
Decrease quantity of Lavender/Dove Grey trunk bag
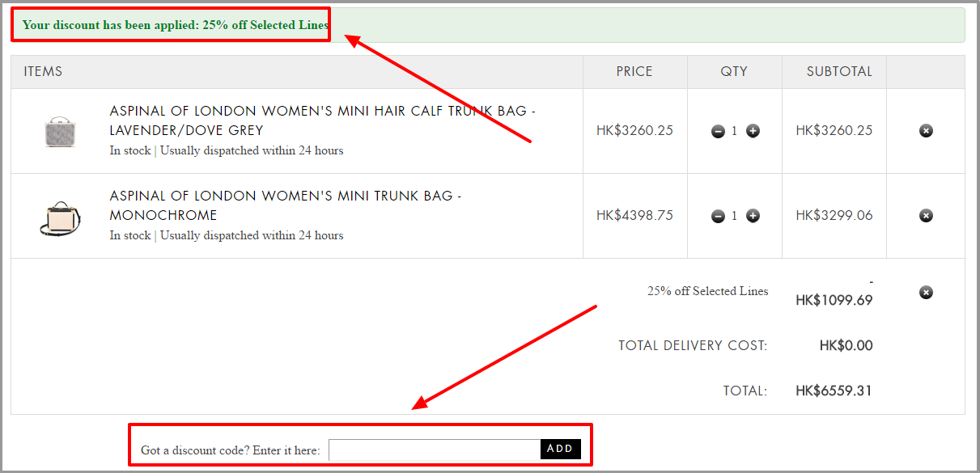pos(718,131)
